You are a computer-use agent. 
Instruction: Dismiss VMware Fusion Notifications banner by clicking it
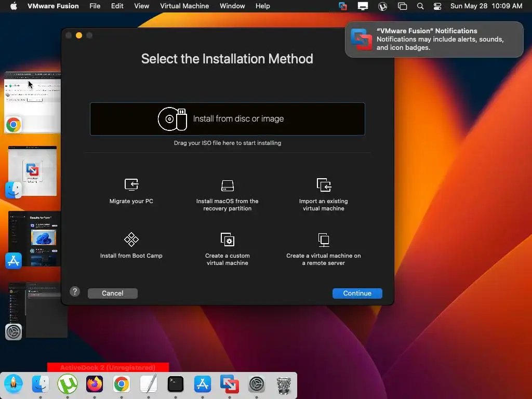click(434, 39)
